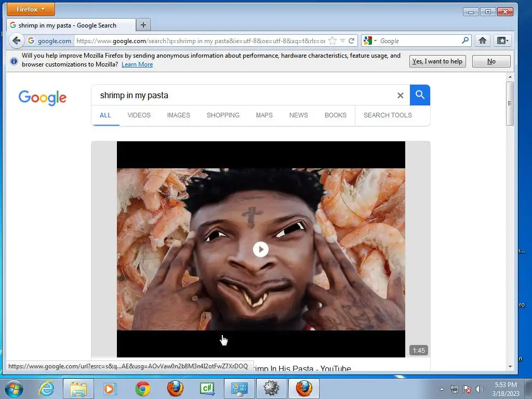532x399 pixels.
Task: Go back with the browser back arrow
Action: click(x=16, y=41)
